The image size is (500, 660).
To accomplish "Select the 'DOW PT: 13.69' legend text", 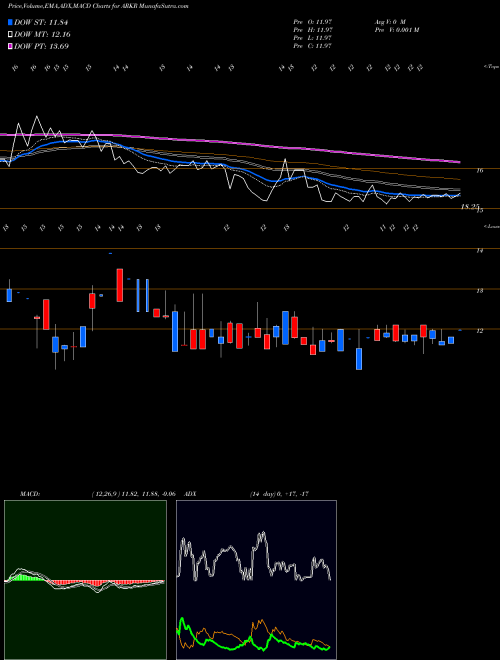I will tap(42, 46).
